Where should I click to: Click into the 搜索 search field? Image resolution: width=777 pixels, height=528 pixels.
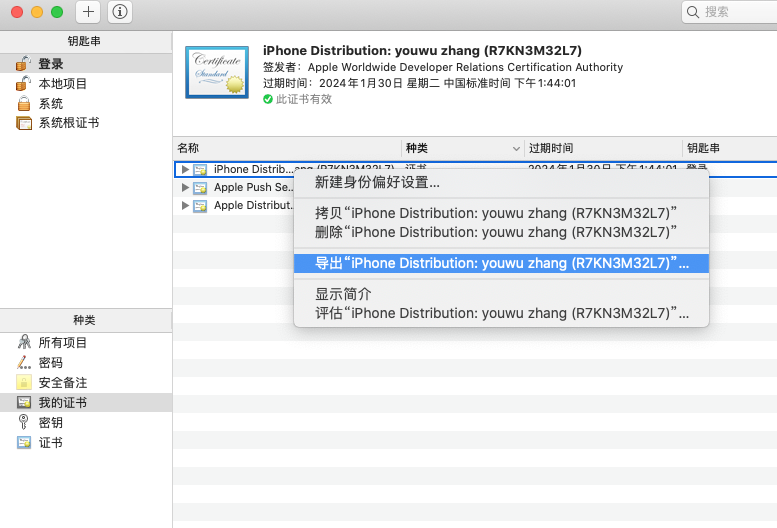pyautogui.click(x=729, y=12)
